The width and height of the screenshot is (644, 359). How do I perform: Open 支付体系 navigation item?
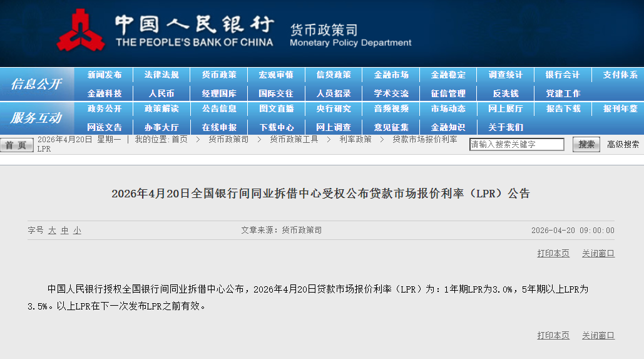coord(620,75)
